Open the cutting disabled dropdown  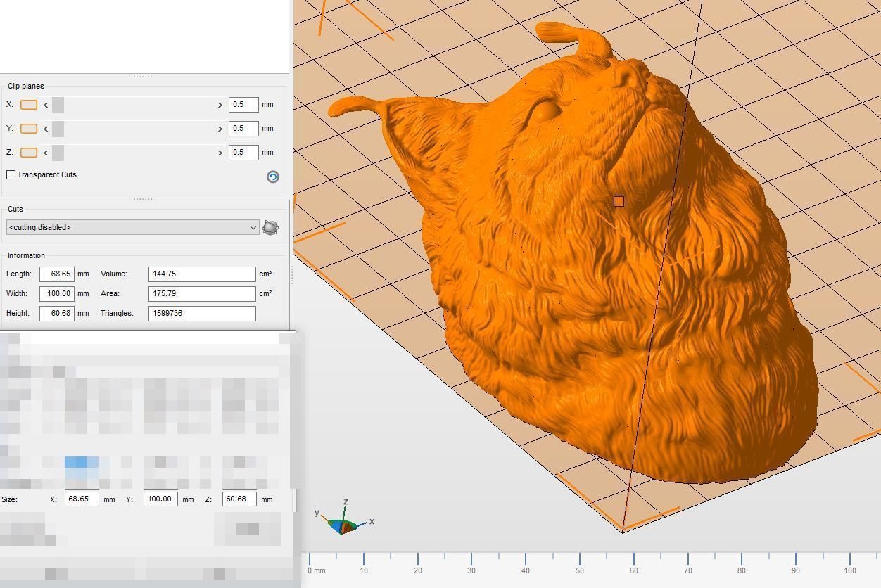[x=133, y=227]
